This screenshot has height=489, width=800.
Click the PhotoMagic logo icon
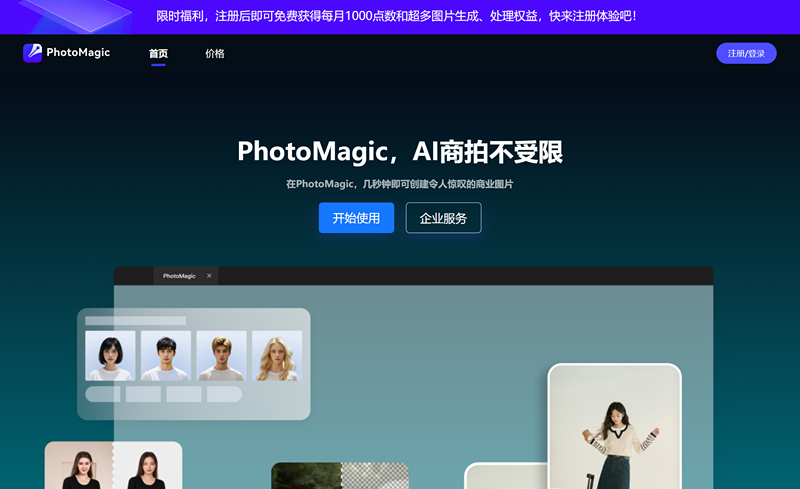click(32, 53)
